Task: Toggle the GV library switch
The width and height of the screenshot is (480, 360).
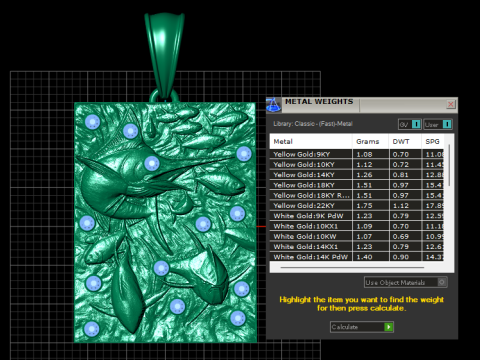Action: (410, 124)
